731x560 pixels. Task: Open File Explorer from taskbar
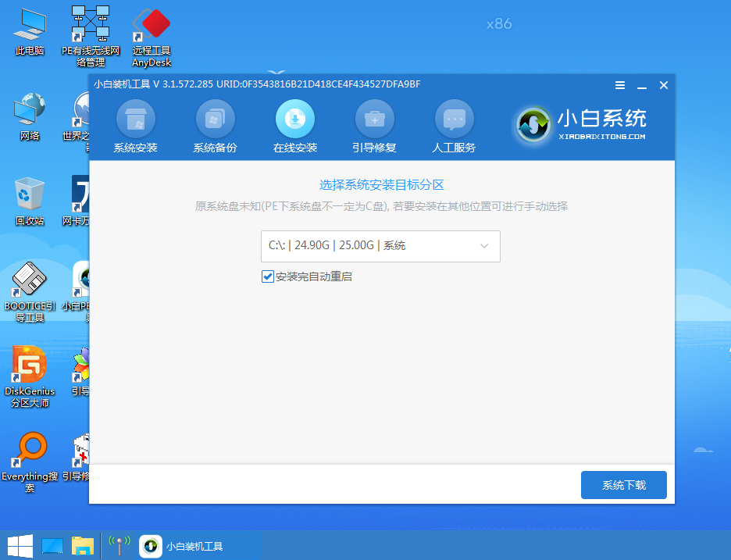pos(83,546)
